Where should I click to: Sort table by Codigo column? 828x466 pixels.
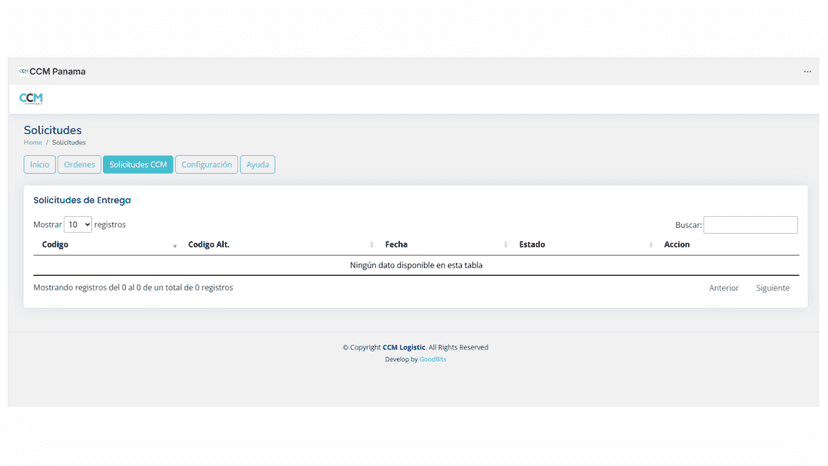[106, 245]
